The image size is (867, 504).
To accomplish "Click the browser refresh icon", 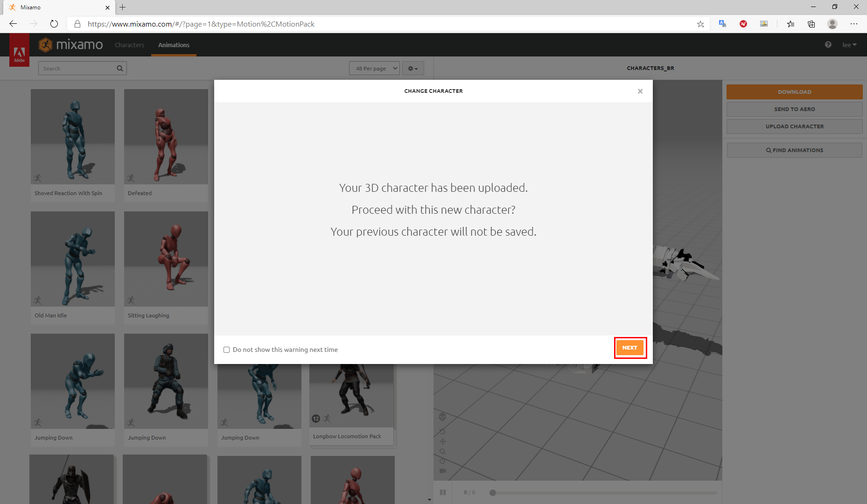I will [54, 24].
